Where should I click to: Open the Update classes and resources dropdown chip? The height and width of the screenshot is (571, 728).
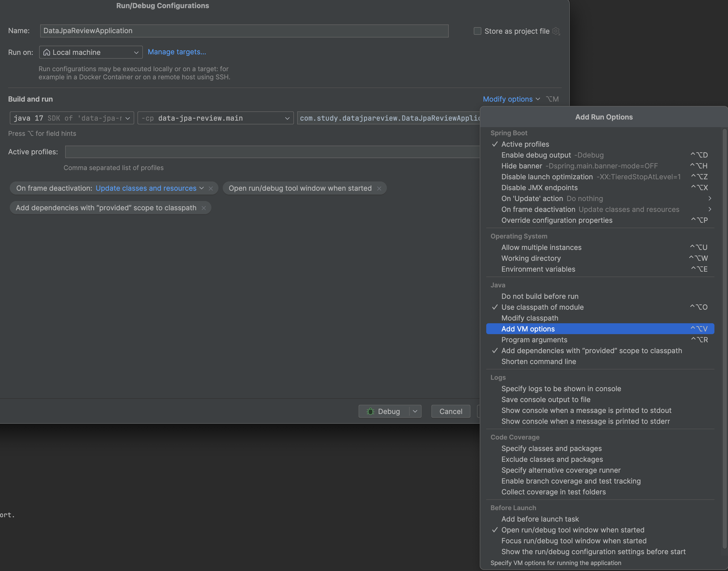[149, 189]
